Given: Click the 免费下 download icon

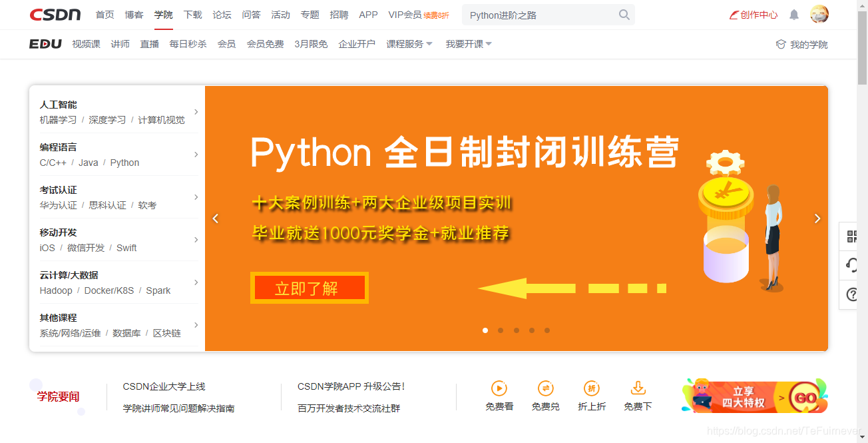Looking at the screenshot, I should (x=638, y=390).
